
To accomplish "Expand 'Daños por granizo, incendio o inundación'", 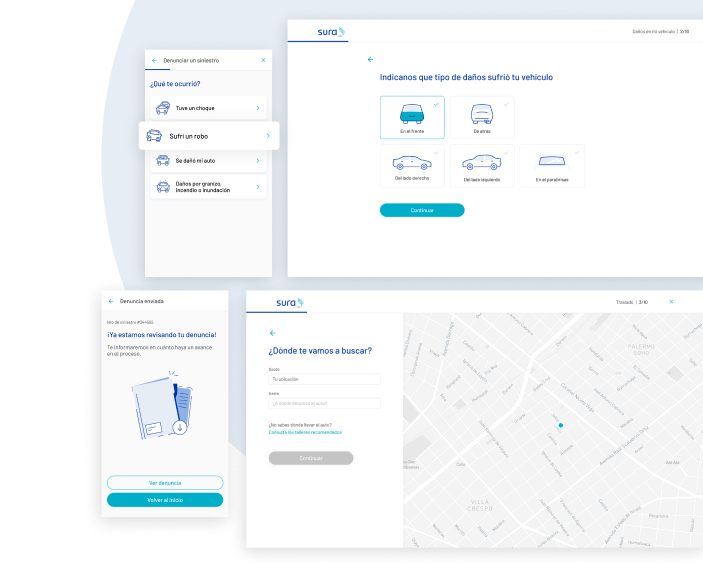I will coord(257,187).
